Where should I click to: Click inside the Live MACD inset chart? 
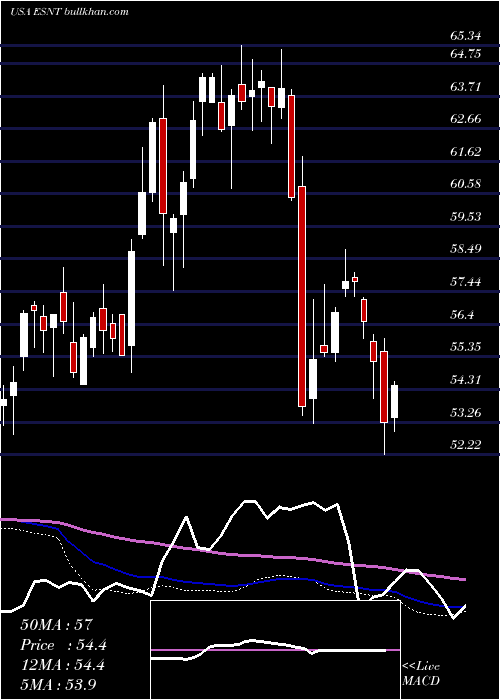275,650
